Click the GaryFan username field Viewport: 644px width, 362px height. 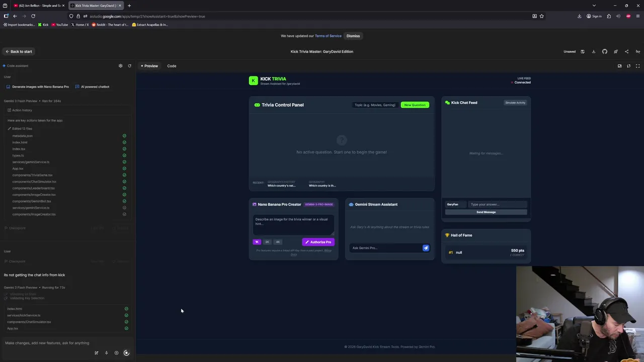[x=456, y=205]
